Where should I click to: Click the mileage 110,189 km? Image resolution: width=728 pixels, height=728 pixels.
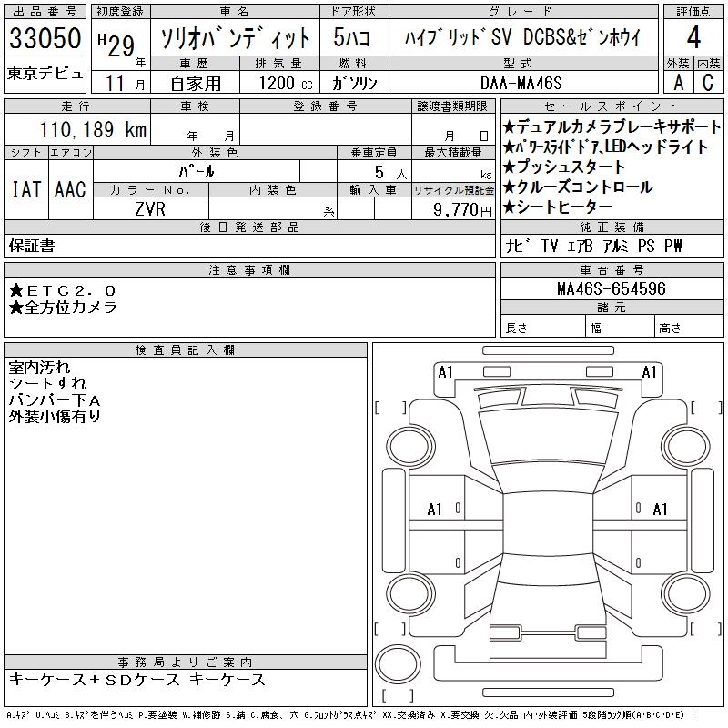(93, 129)
